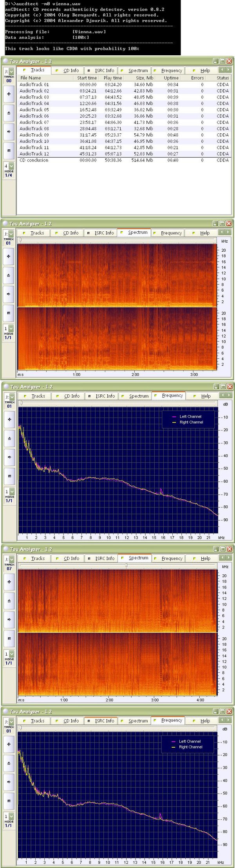Image resolution: width=235 pixels, height=868 pixels.
Task: Open J: drive dropdown in first Frequency window
Action: coord(12,397)
